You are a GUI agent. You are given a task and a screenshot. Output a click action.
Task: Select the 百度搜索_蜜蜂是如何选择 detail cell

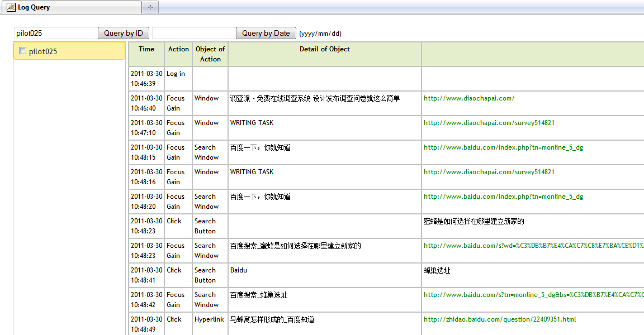coord(324,251)
